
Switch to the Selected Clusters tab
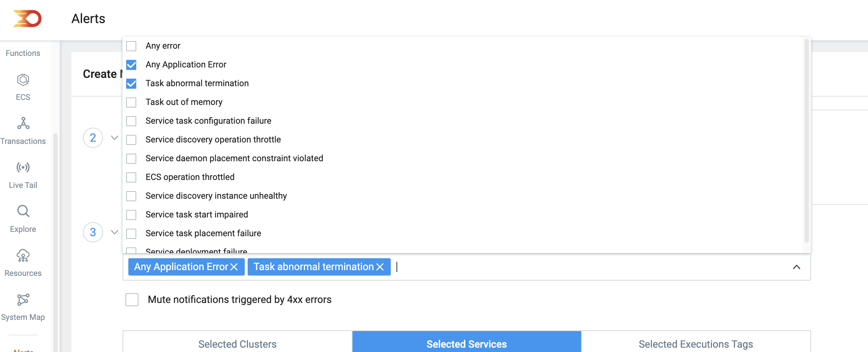(238, 343)
